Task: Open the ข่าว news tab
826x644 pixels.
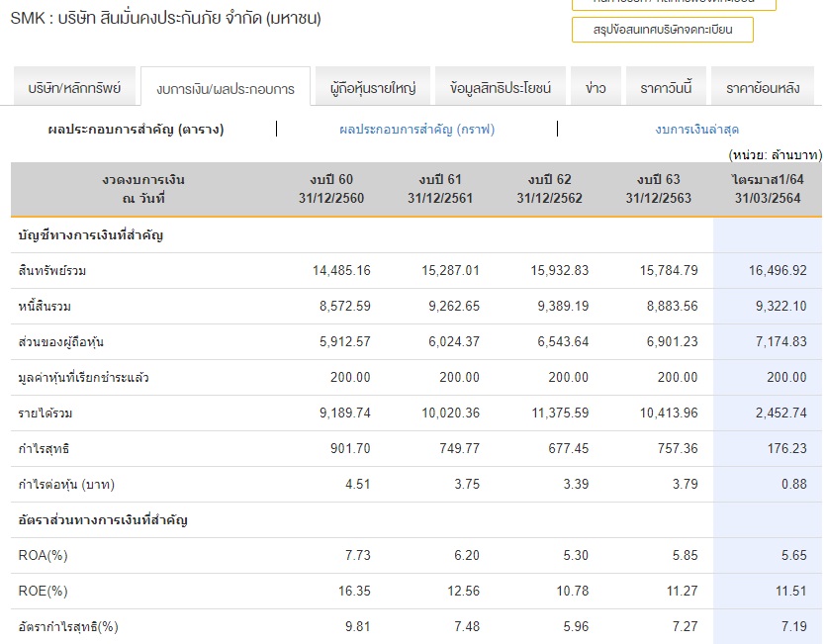Action: tap(596, 88)
